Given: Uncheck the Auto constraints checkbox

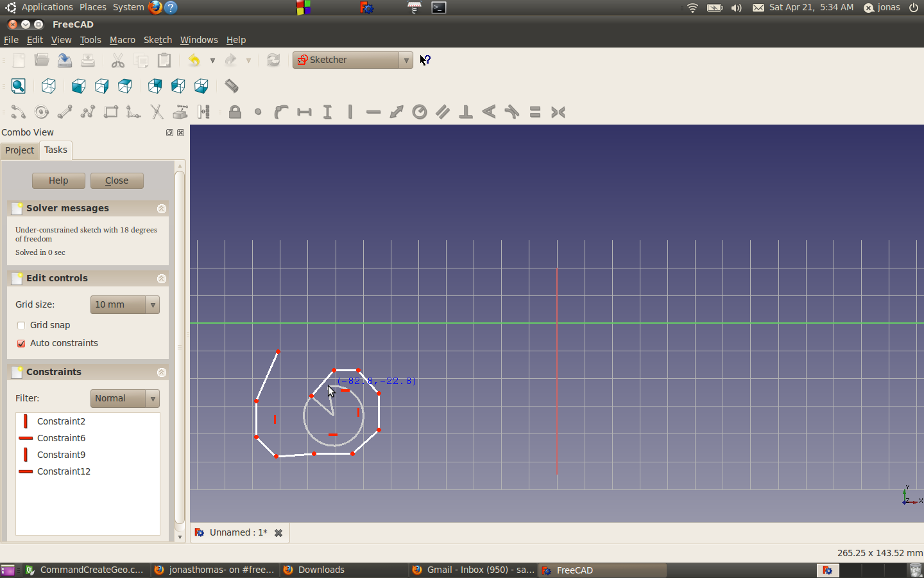Looking at the screenshot, I should [x=21, y=344].
